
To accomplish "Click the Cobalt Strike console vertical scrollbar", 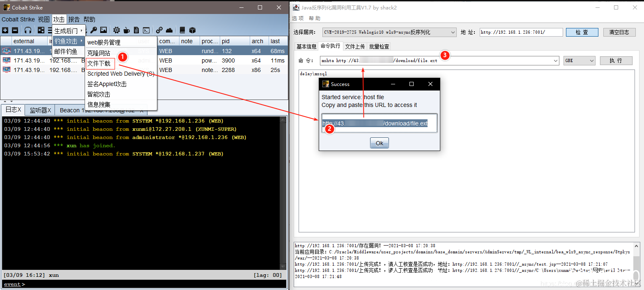I will pyautogui.click(x=283, y=193).
